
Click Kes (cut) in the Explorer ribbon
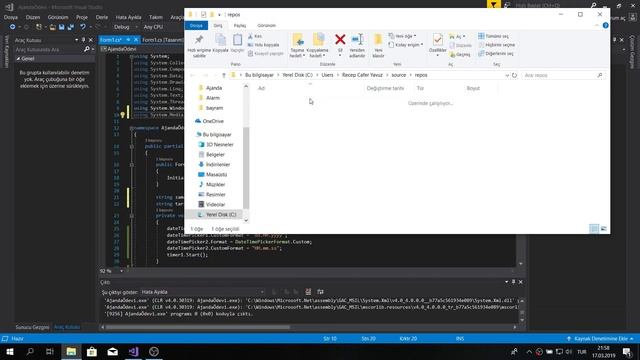click(x=255, y=36)
